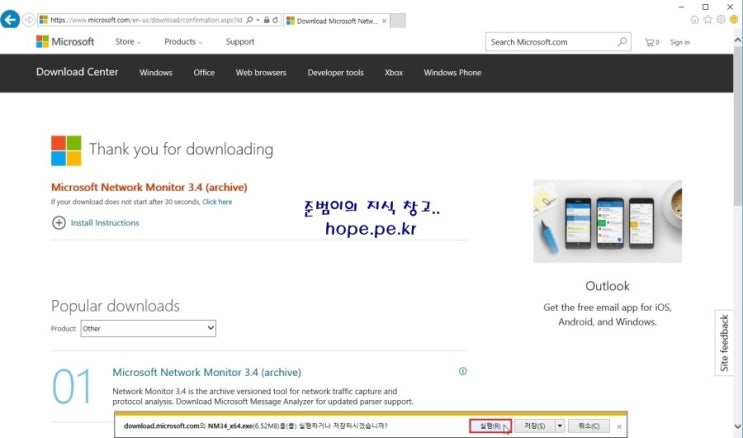
Task: Click the Microsoft logo
Action: (x=65, y=42)
